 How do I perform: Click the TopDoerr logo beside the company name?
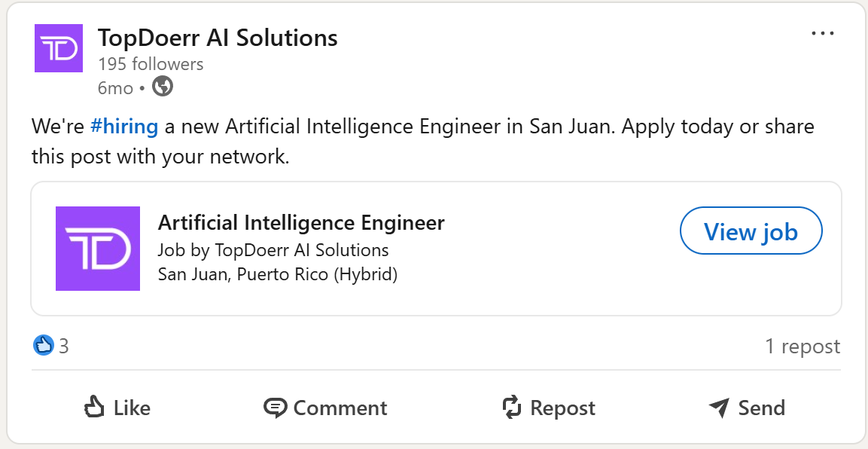(59, 48)
